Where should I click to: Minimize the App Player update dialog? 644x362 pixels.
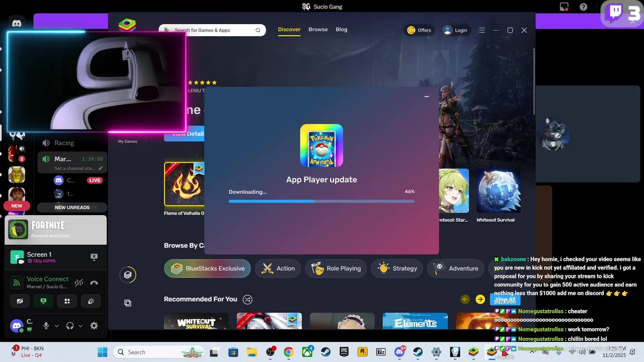(427, 96)
